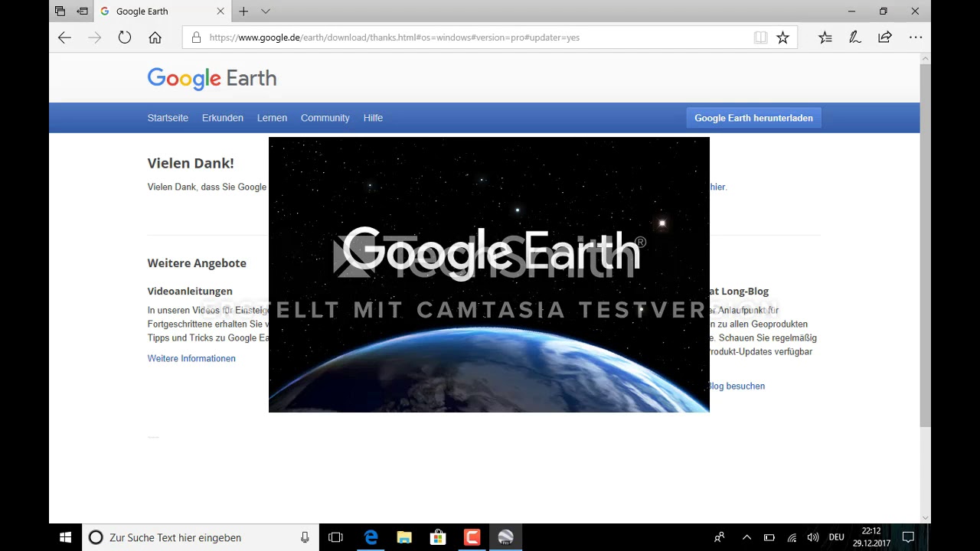This screenshot has width=980, height=551.
Task: Click Google Earth herunterladen button
Action: (x=753, y=118)
